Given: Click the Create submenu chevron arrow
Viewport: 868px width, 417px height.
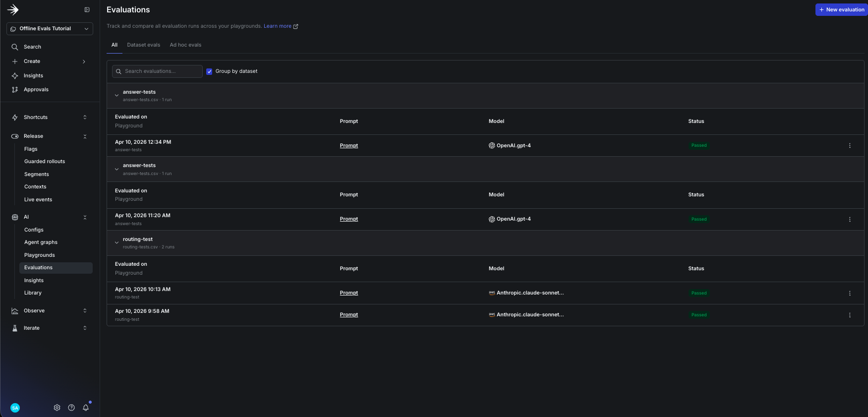Looking at the screenshot, I should 84,61.
